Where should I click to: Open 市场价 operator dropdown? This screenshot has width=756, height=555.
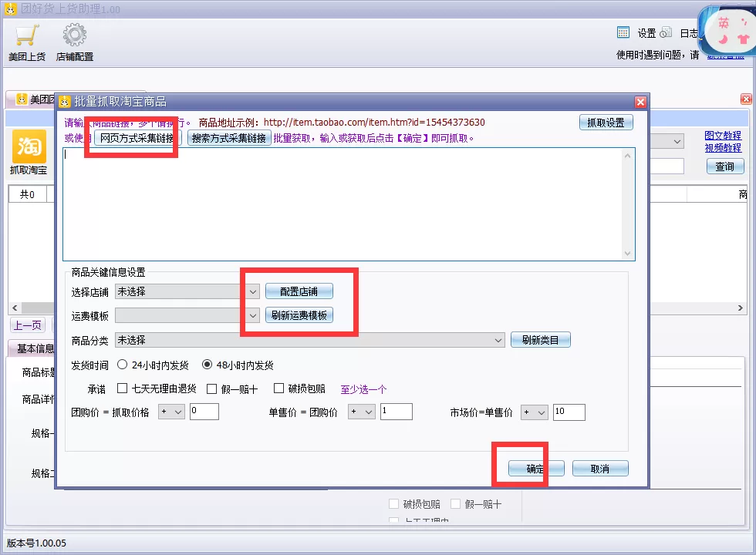534,412
